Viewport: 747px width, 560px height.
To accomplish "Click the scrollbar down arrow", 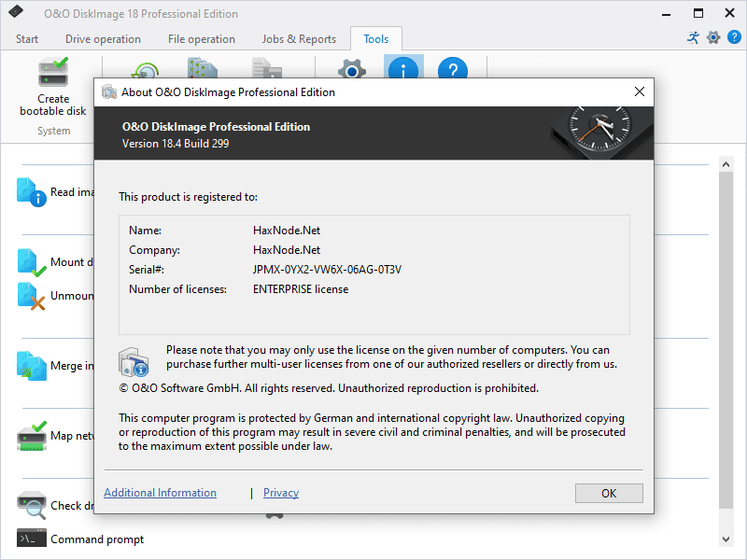I will pyautogui.click(x=726, y=539).
